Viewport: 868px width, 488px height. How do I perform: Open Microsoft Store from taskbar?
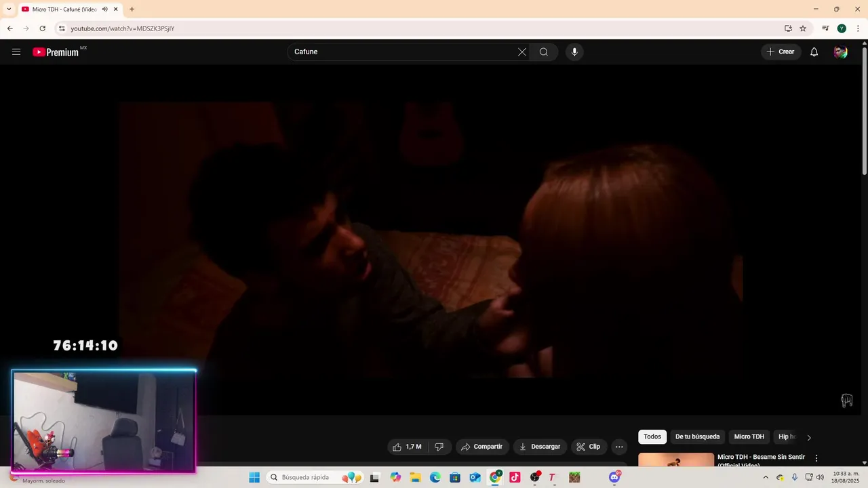455,477
